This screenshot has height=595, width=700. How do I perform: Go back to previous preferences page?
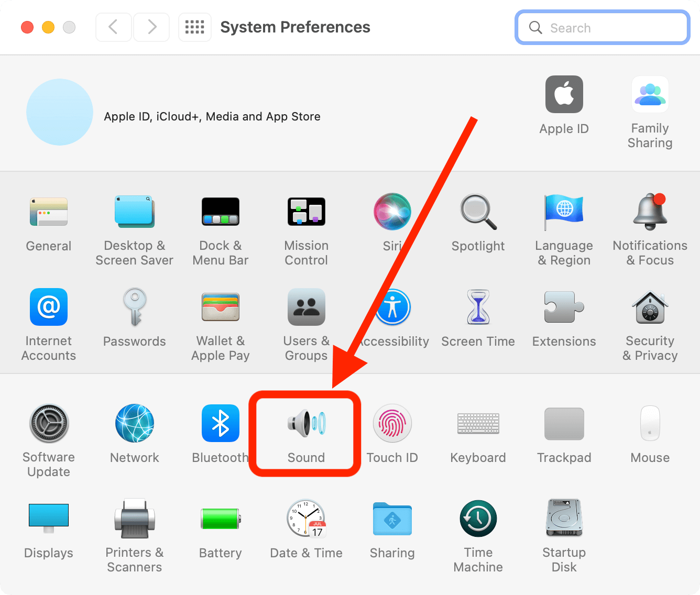113,27
